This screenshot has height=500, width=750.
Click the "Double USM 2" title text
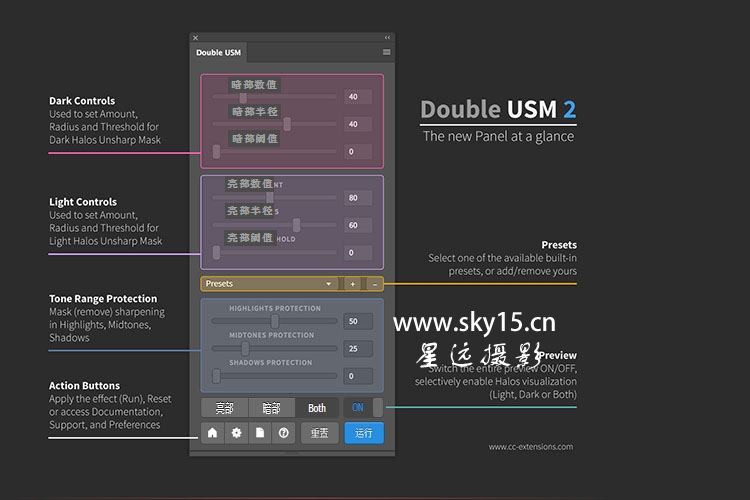[498, 110]
